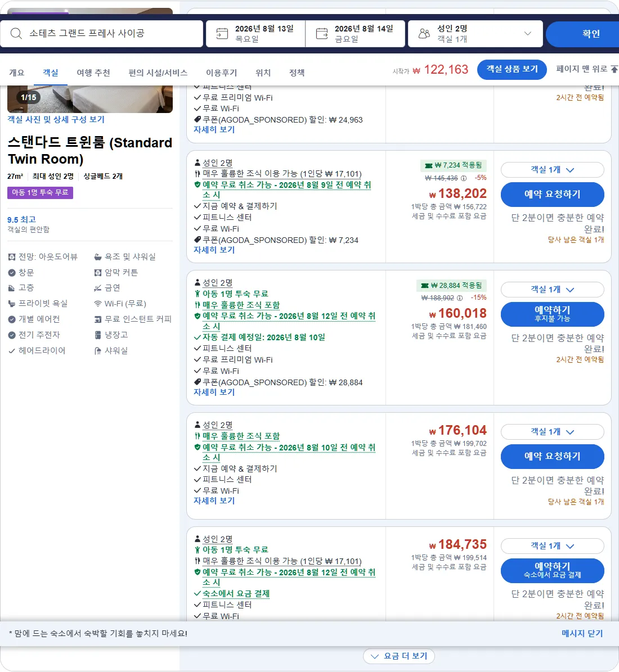This screenshot has height=672, width=619.
Task: Click the 객실 상품 보기 button
Action: tap(512, 69)
